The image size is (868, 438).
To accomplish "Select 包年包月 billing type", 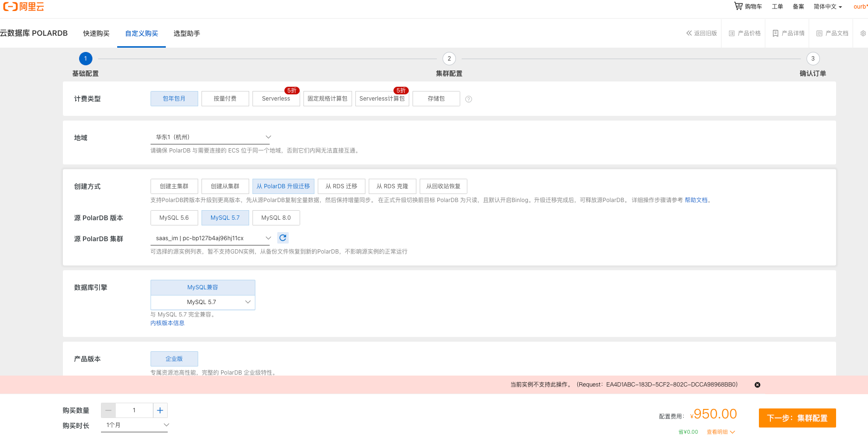I will tap(174, 99).
